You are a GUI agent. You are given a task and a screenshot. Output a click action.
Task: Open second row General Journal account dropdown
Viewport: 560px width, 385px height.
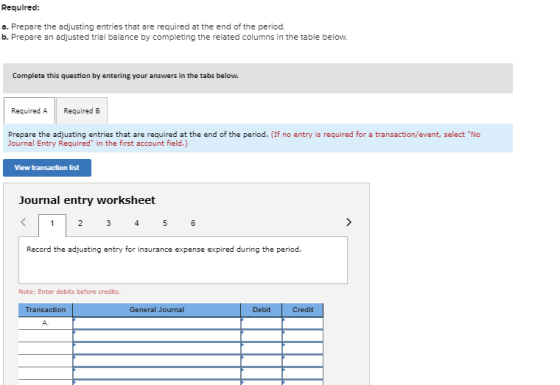click(x=157, y=336)
